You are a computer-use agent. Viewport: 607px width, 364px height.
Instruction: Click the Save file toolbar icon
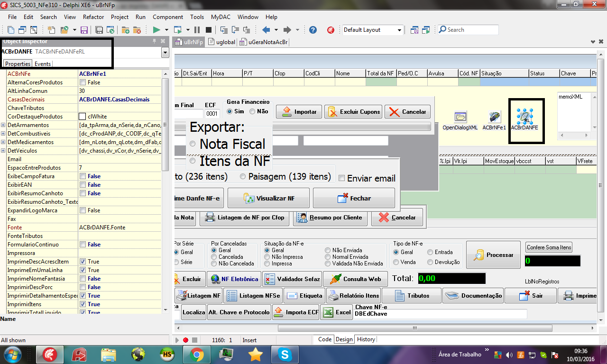point(84,30)
